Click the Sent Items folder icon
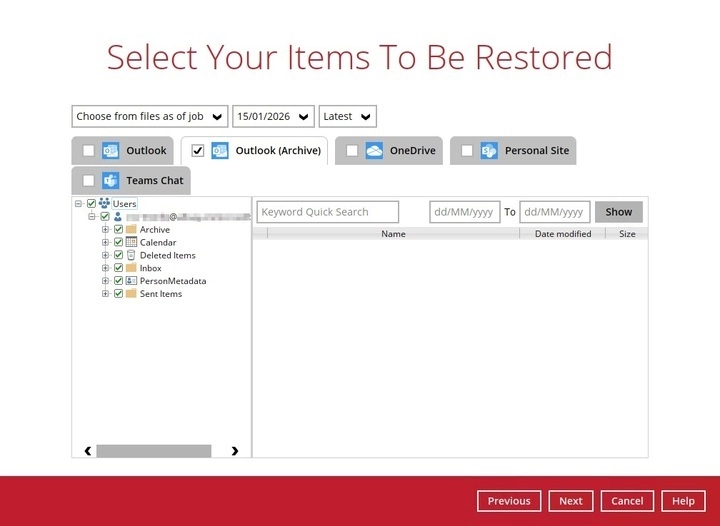 131,293
